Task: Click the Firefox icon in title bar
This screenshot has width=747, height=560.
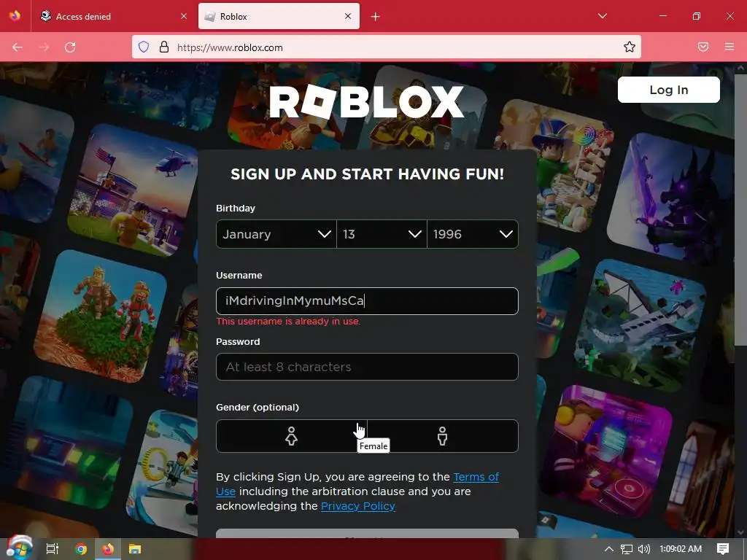Action: [x=15, y=16]
